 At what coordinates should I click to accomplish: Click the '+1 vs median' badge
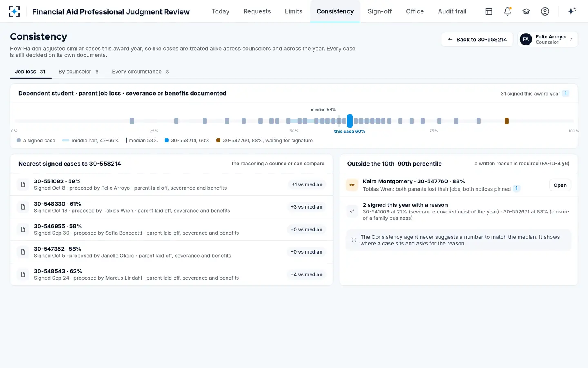[x=307, y=184]
